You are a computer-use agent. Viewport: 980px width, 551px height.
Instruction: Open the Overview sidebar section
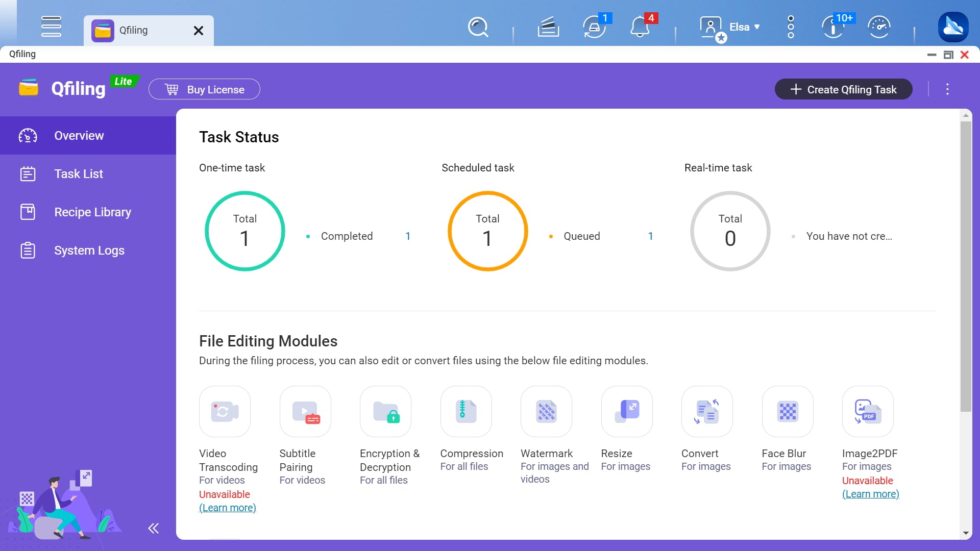(79, 135)
